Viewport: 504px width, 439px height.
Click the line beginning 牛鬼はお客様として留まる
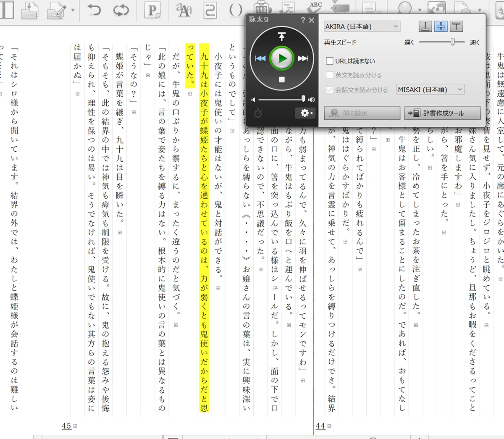(402, 273)
